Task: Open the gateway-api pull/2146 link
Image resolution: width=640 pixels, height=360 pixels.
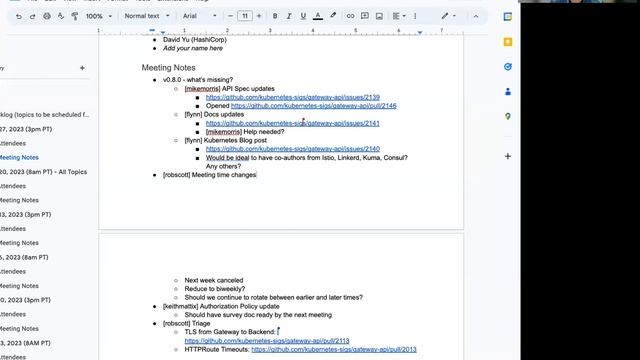Action: [313, 106]
